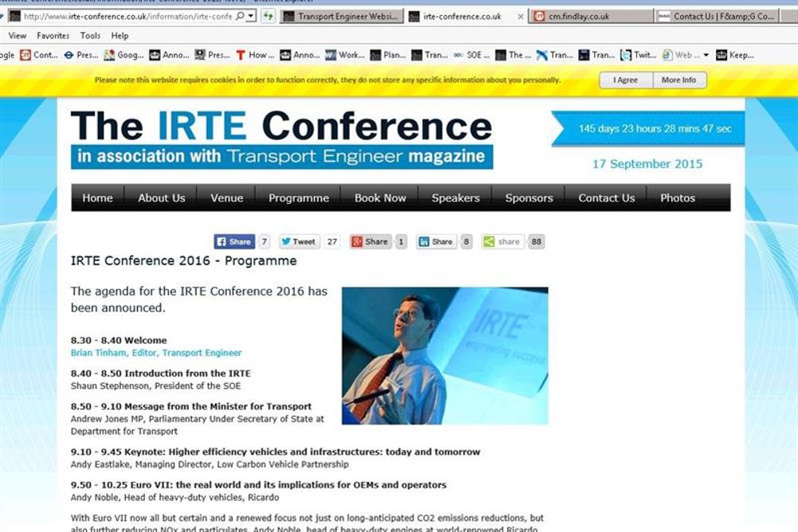Click the '9.50 - 10.25 Euro VII' session heading
The width and height of the screenshot is (798, 532).
259,485
